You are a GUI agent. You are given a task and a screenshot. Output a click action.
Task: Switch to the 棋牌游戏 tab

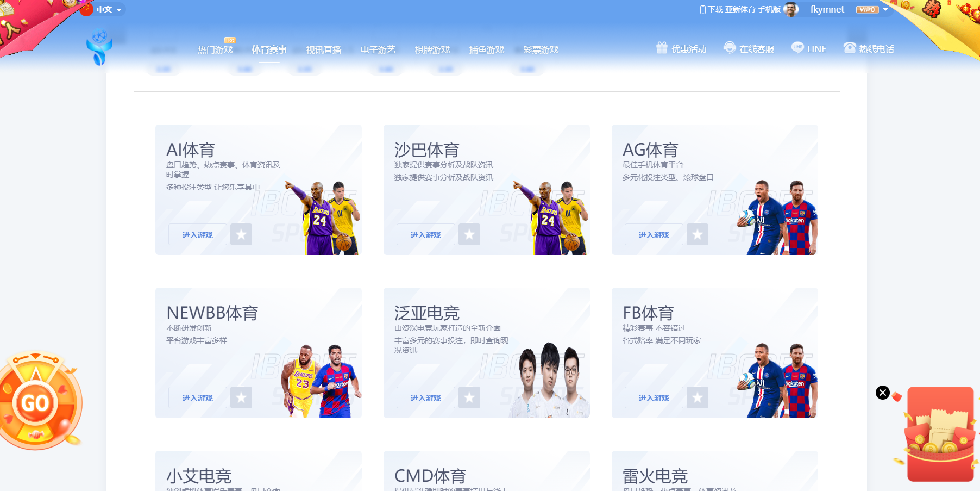pos(431,49)
